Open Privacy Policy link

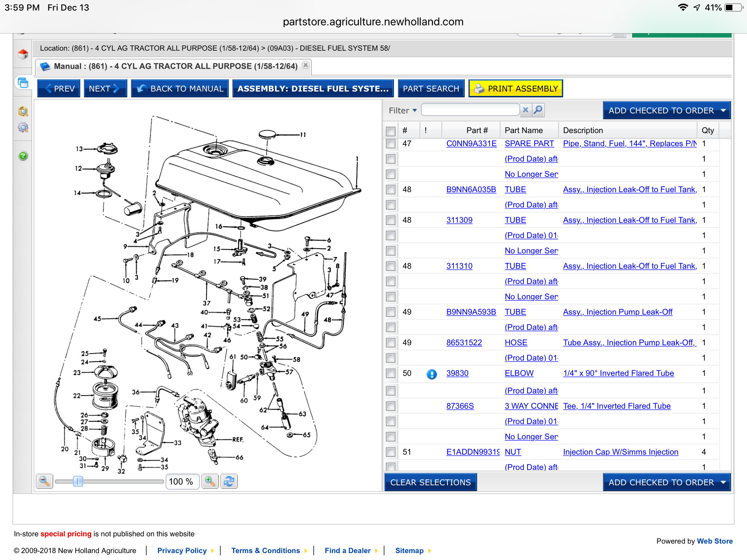tap(182, 551)
